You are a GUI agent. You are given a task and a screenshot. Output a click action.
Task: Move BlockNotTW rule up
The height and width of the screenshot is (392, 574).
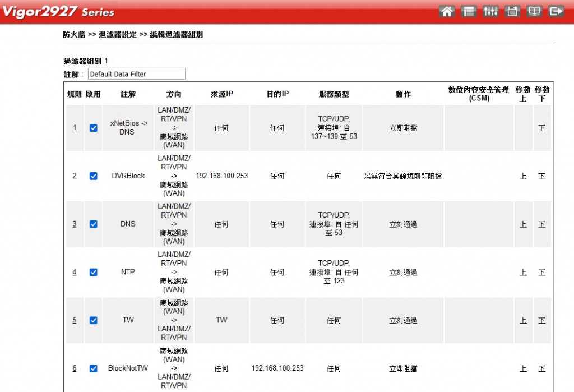pyautogui.click(x=524, y=368)
